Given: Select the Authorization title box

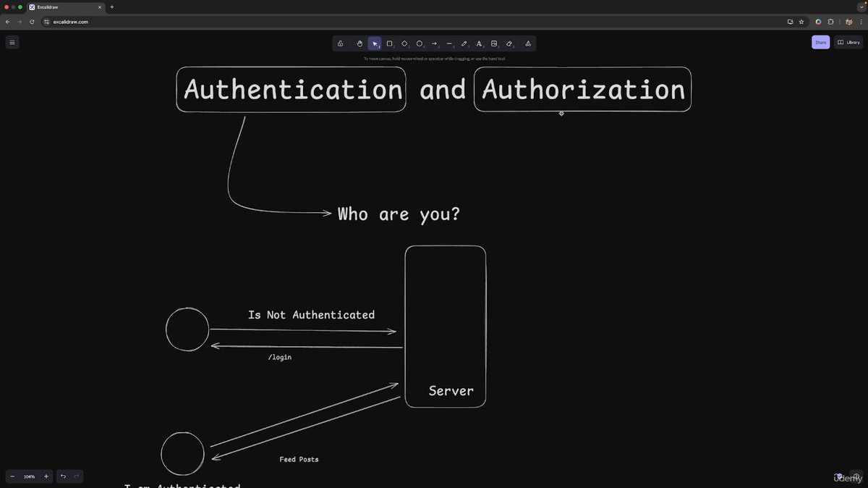Looking at the screenshot, I should click(x=583, y=89).
